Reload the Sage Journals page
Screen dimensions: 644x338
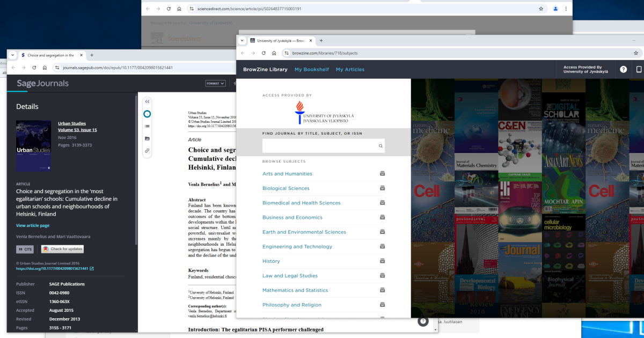[34, 68]
